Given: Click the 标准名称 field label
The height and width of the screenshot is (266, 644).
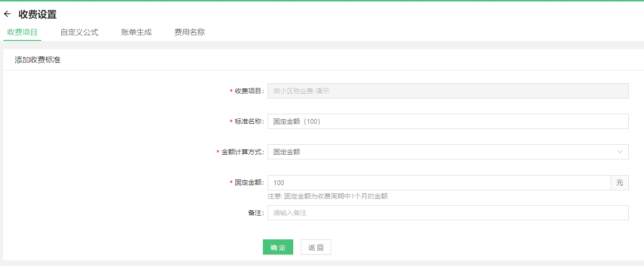Looking at the screenshot, I should 249,121.
